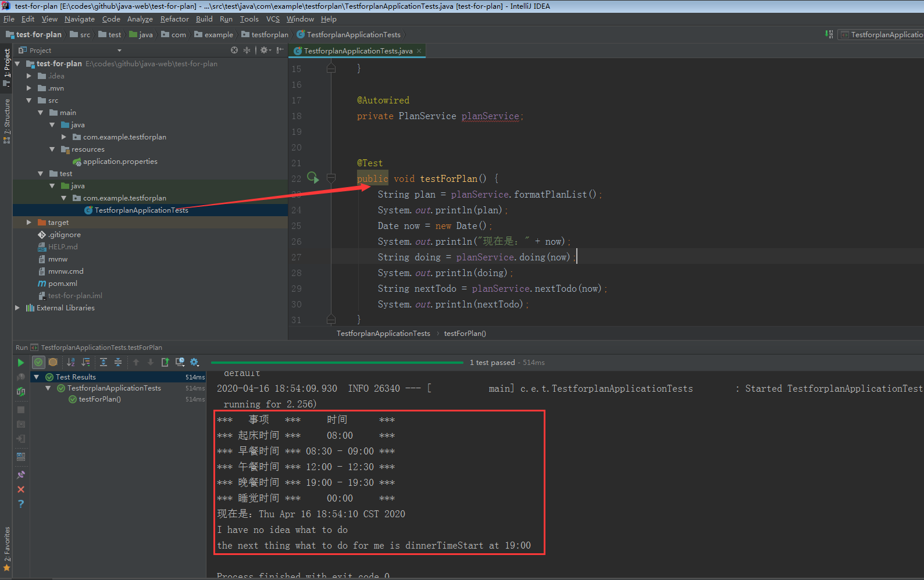This screenshot has width=924, height=580.
Task: Close the Run tab with red X
Action: (x=21, y=489)
